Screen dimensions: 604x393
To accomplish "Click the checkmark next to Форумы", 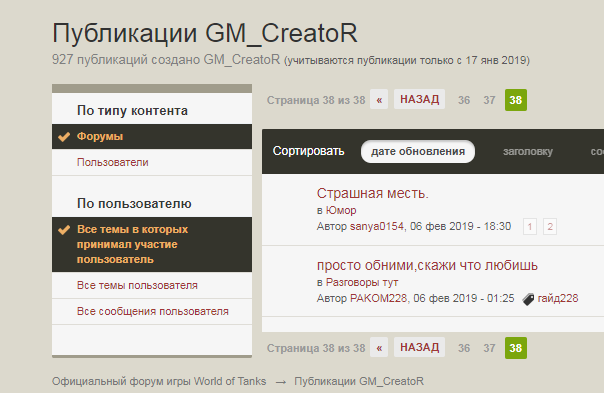I will [x=64, y=136].
